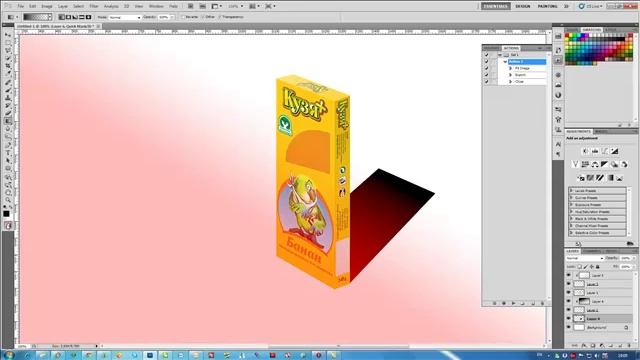Screen dimensions: 640x360
Task: Add a Curves adjustment
Action: click(x=604, y=151)
